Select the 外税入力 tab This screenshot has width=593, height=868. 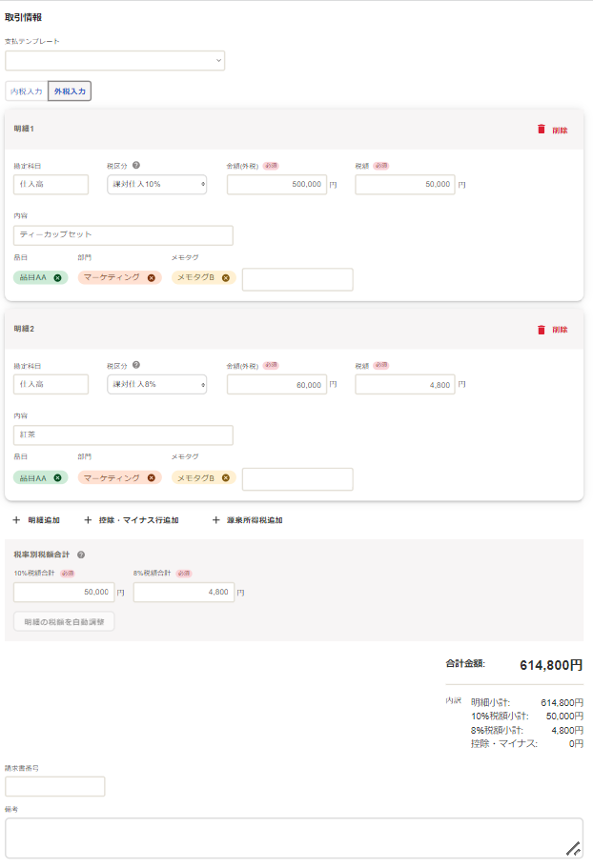point(70,91)
